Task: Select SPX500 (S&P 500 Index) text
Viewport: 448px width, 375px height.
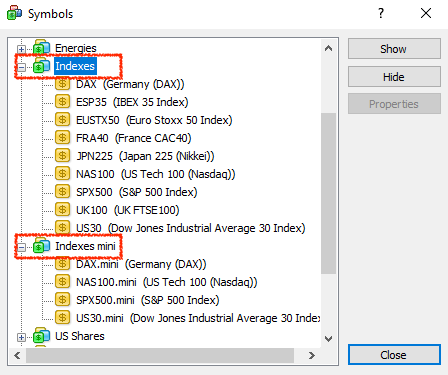Action: click(137, 192)
